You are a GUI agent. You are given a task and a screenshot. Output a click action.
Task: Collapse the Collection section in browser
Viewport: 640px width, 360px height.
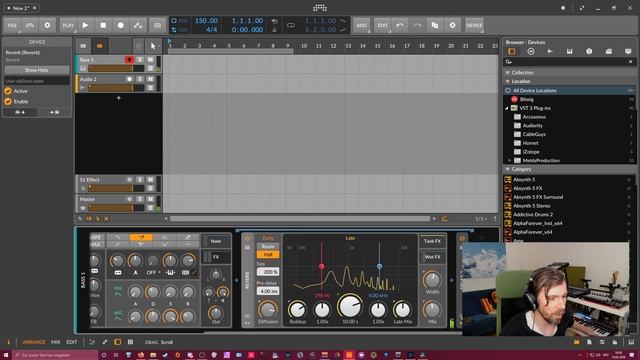click(x=508, y=72)
